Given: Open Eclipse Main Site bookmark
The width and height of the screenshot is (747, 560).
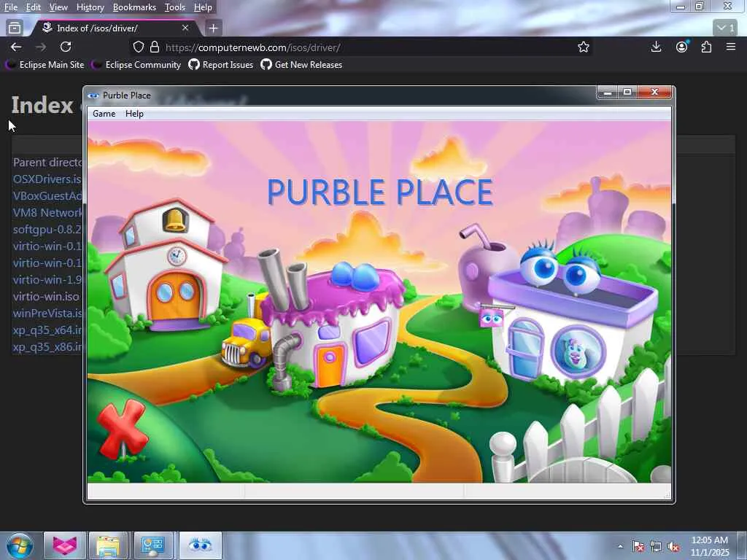Looking at the screenshot, I should click(45, 65).
